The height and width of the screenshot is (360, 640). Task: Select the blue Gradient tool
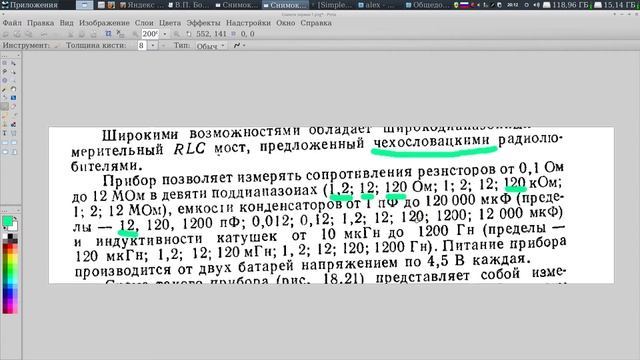13,98
